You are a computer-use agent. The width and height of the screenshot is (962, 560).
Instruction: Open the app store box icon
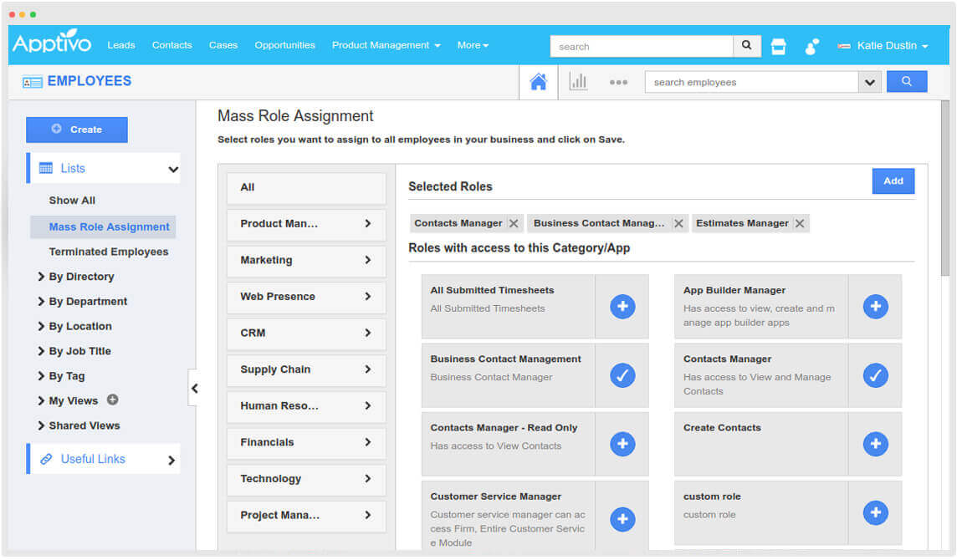coord(778,46)
